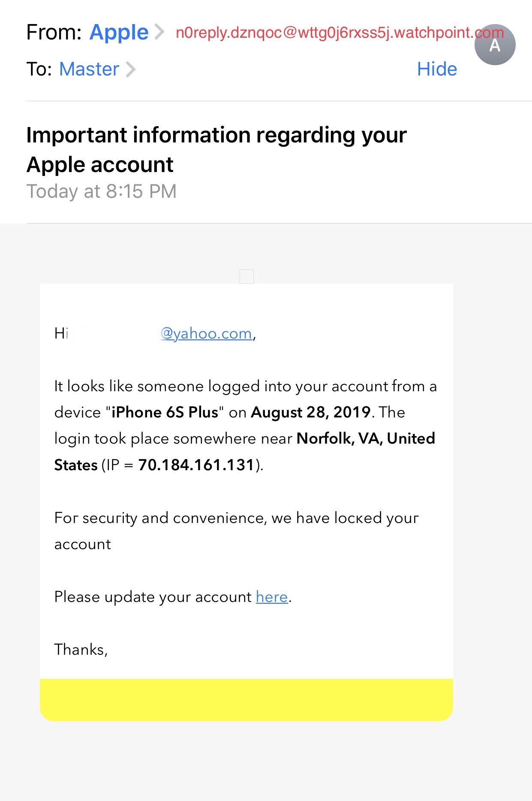
Task: Select the Master recipient name
Action: pyautogui.click(x=89, y=69)
